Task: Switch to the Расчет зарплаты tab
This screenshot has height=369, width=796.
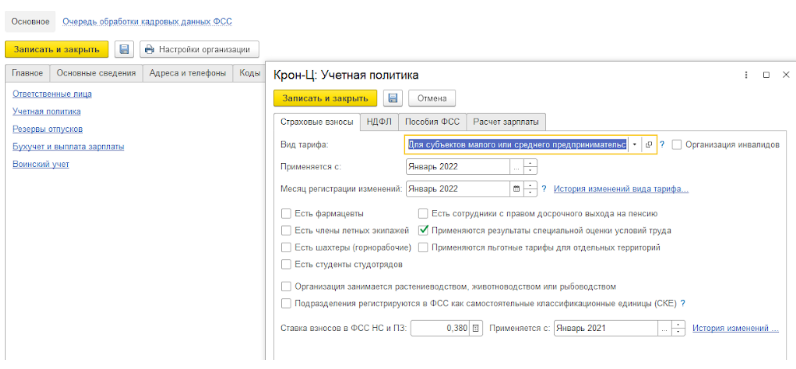Action: point(506,122)
